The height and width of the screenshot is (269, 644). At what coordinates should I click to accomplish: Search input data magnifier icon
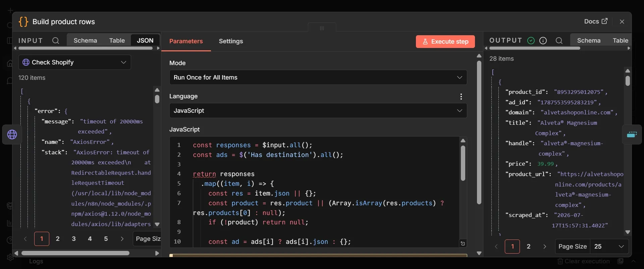[56, 41]
